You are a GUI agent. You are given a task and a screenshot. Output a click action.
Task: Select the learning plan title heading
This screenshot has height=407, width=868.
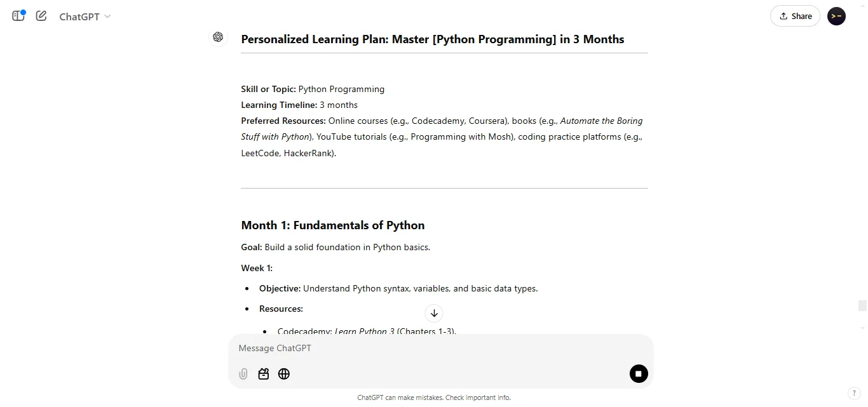(432, 39)
